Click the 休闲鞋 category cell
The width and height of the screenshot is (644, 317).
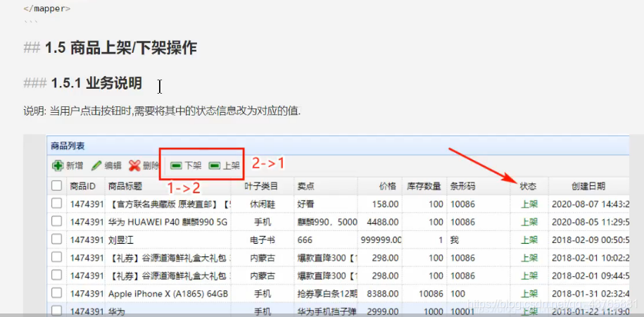(x=261, y=204)
